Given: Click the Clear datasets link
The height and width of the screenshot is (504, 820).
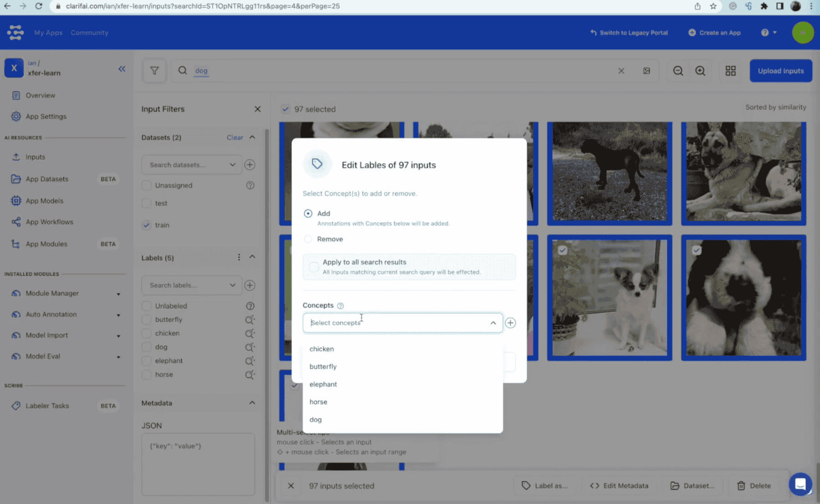Looking at the screenshot, I should pyautogui.click(x=235, y=137).
